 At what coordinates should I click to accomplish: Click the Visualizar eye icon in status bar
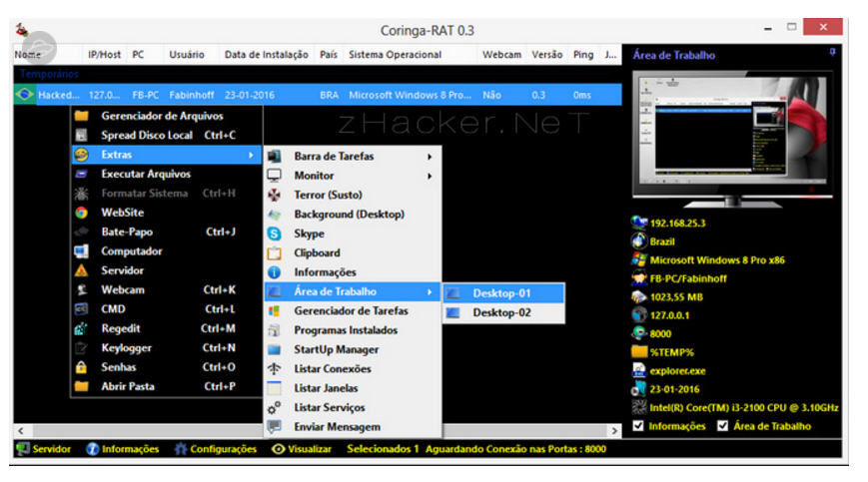pyautogui.click(x=278, y=449)
